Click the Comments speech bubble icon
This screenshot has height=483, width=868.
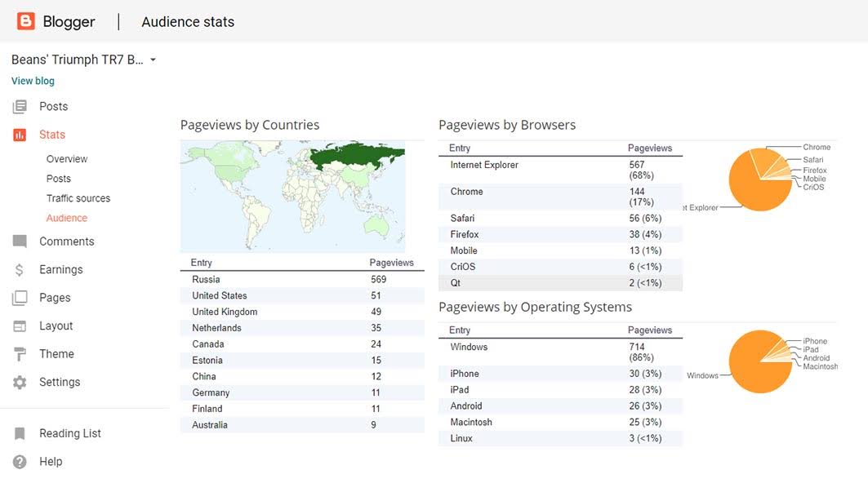20,241
